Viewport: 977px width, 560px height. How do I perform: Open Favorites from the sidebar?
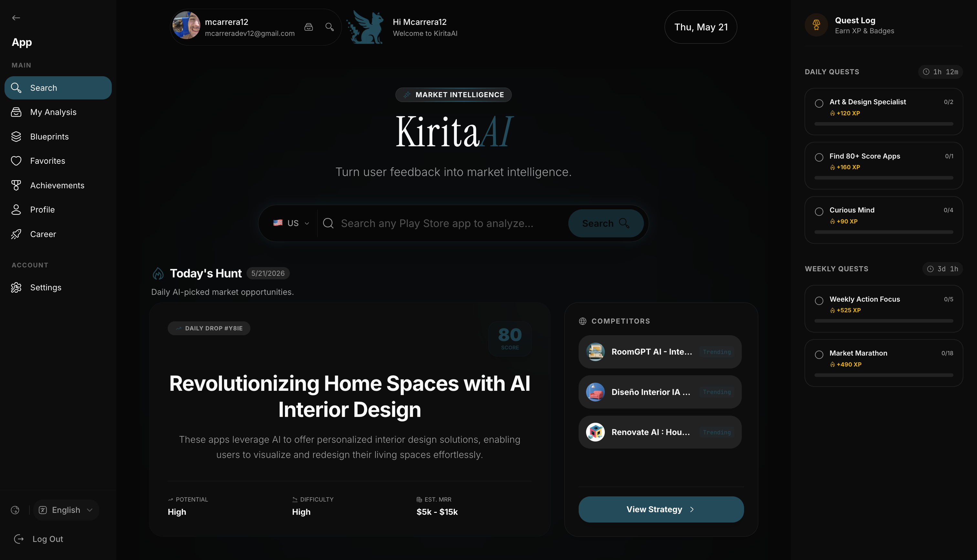click(58, 161)
